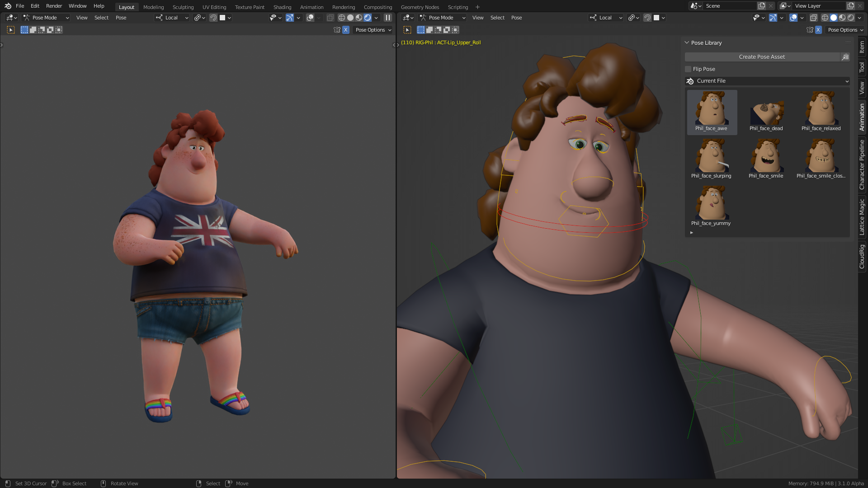Enable the Flip Pose checkbox
Image resolution: width=868 pixels, height=488 pixels.
click(x=688, y=69)
